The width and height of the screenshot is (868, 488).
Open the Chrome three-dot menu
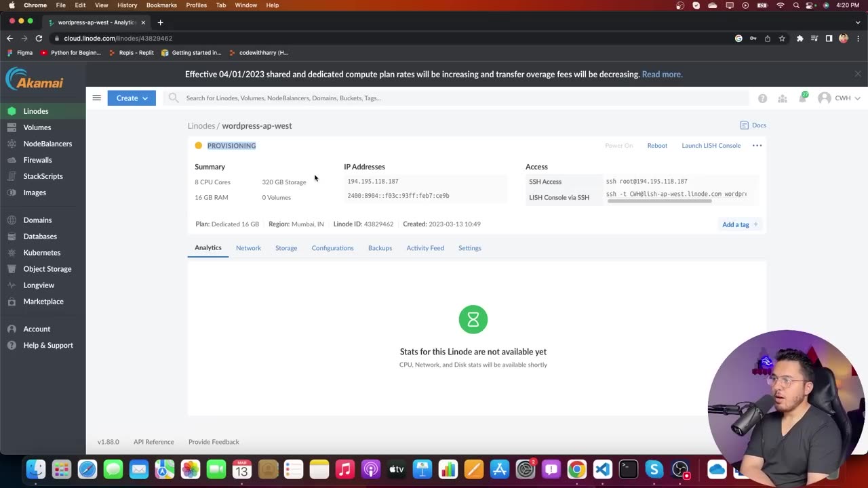coord(857,39)
